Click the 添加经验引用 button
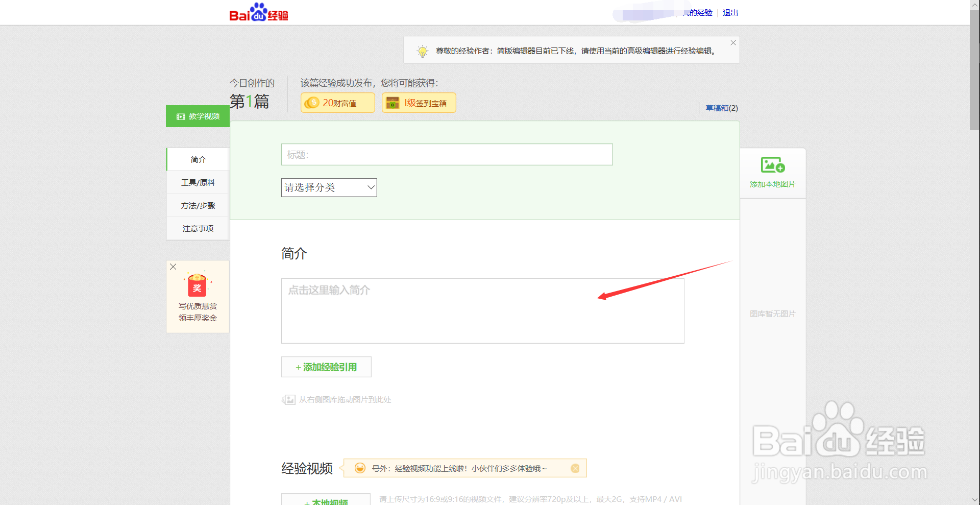The image size is (980, 505). point(326,367)
